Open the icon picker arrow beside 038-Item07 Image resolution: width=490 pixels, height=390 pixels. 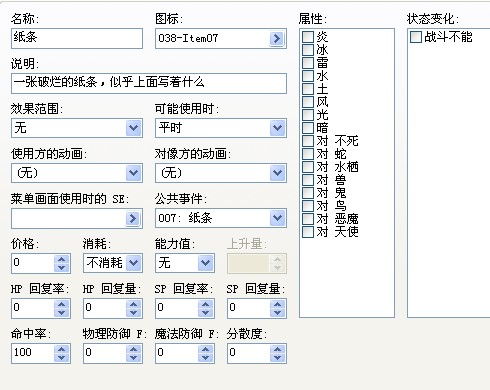point(277,39)
